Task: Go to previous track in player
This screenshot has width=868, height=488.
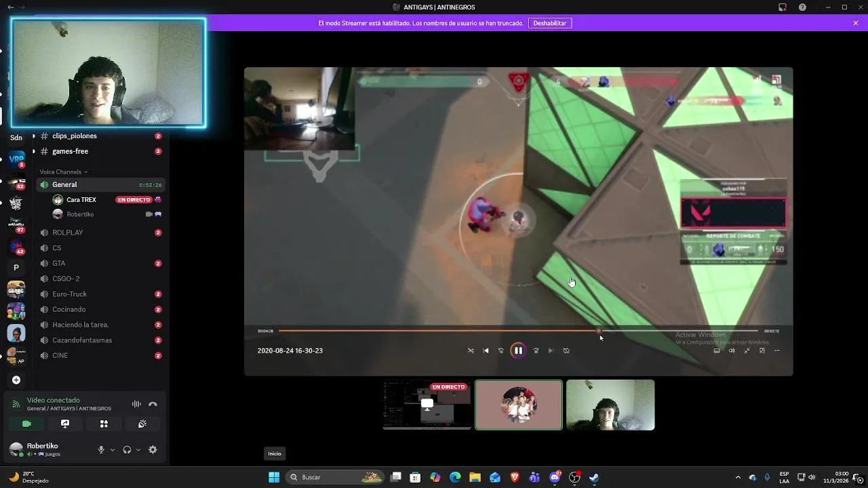Action: [486, 350]
